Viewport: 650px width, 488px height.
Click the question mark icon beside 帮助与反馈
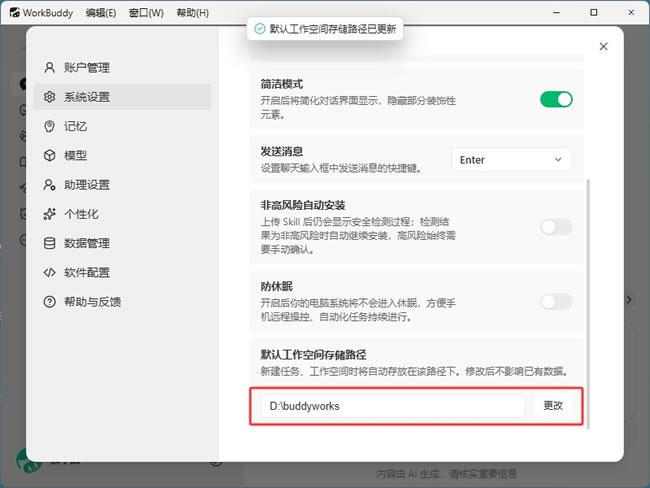pos(49,302)
